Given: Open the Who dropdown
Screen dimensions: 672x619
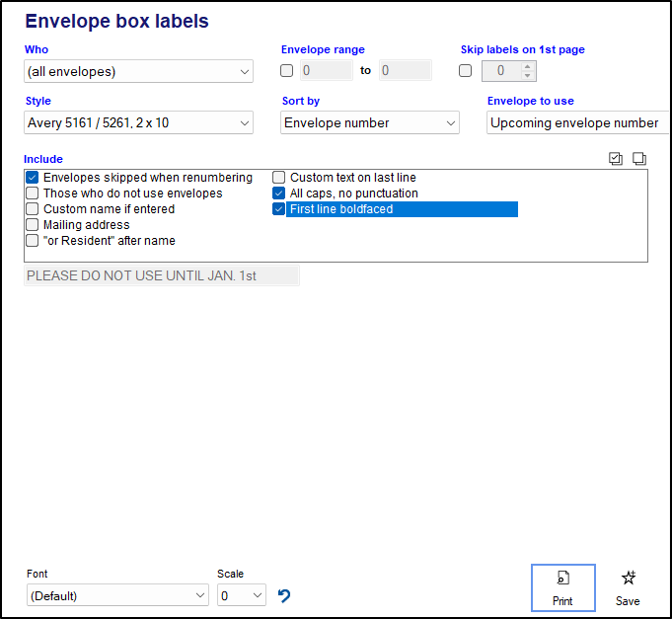Looking at the screenshot, I should [139, 71].
